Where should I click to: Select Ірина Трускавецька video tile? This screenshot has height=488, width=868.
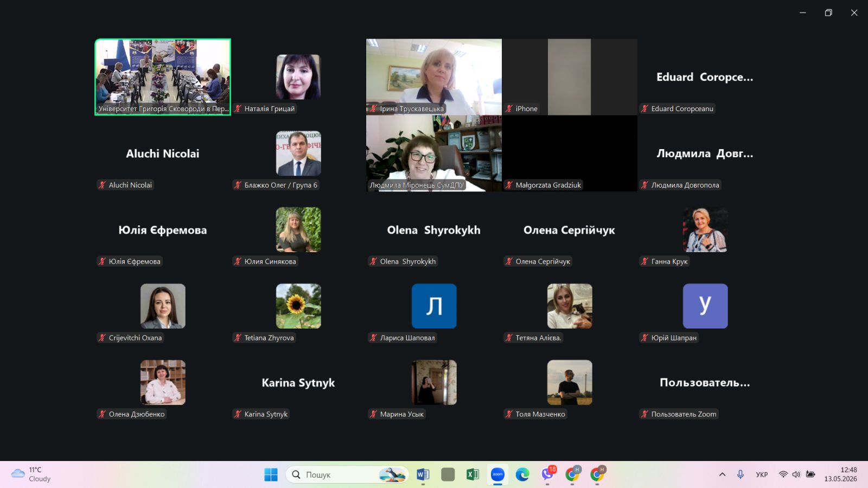click(x=434, y=77)
